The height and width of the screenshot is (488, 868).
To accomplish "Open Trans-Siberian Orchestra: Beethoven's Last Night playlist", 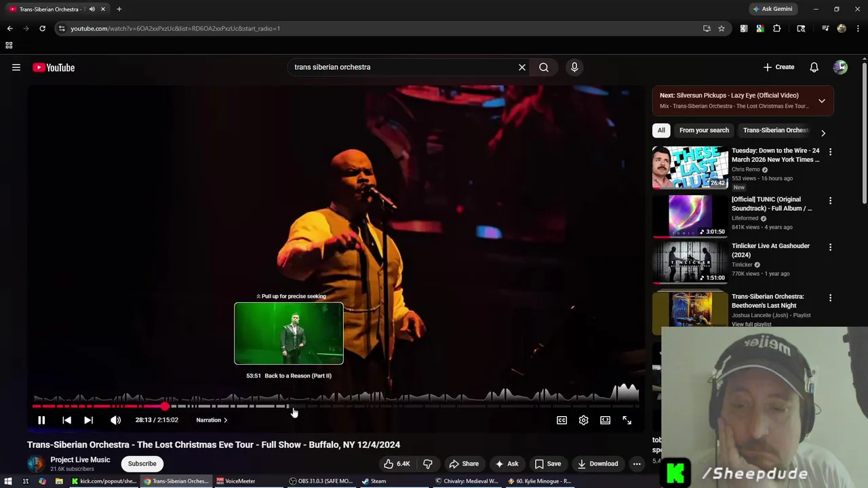I will click(x=768, y=301).
